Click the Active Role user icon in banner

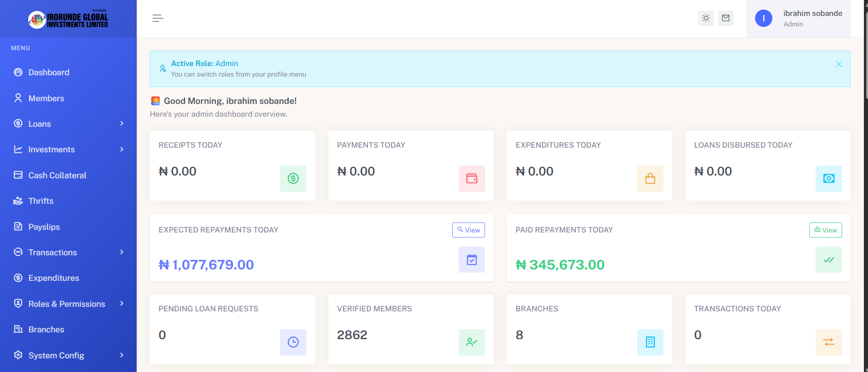(163, 69)
